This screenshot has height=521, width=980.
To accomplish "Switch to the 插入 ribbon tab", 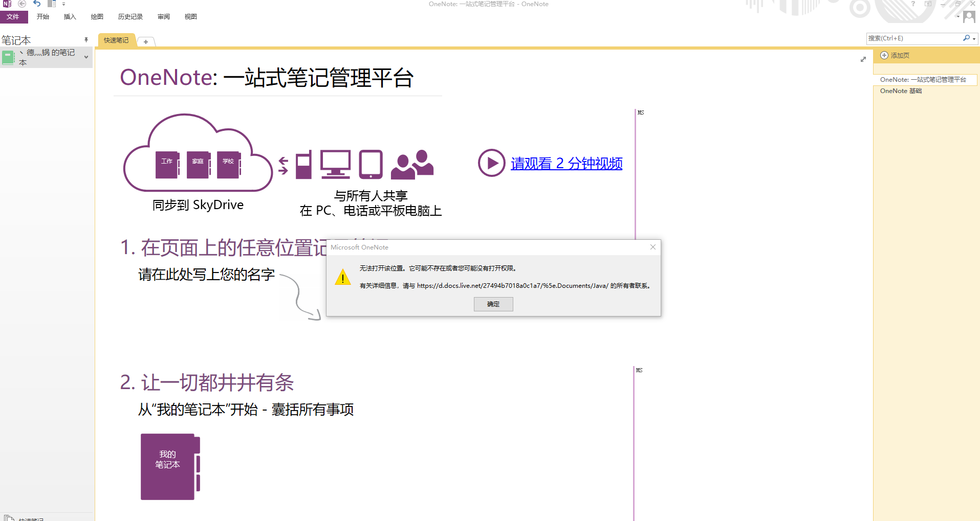I will pyautogui.click(x=70, y=17).
